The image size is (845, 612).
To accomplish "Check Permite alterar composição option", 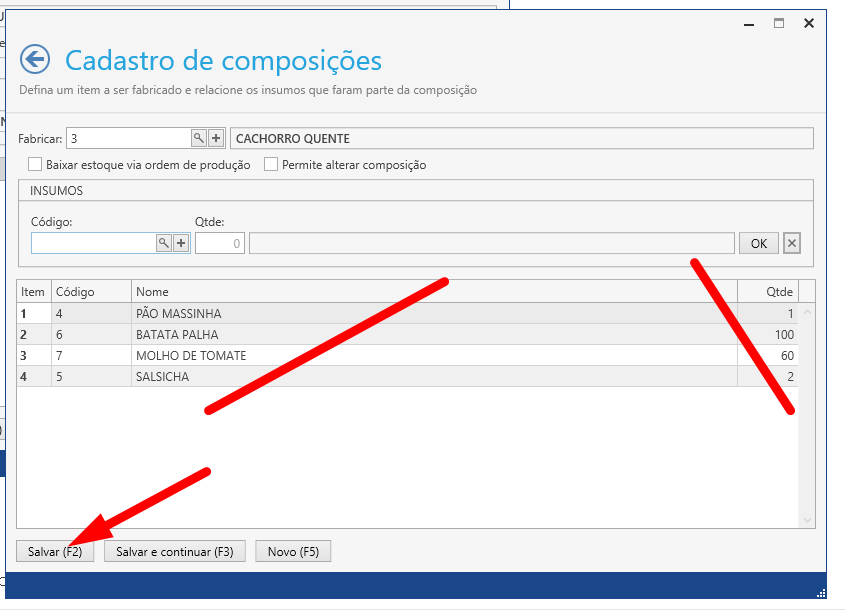I will [271, 165].
